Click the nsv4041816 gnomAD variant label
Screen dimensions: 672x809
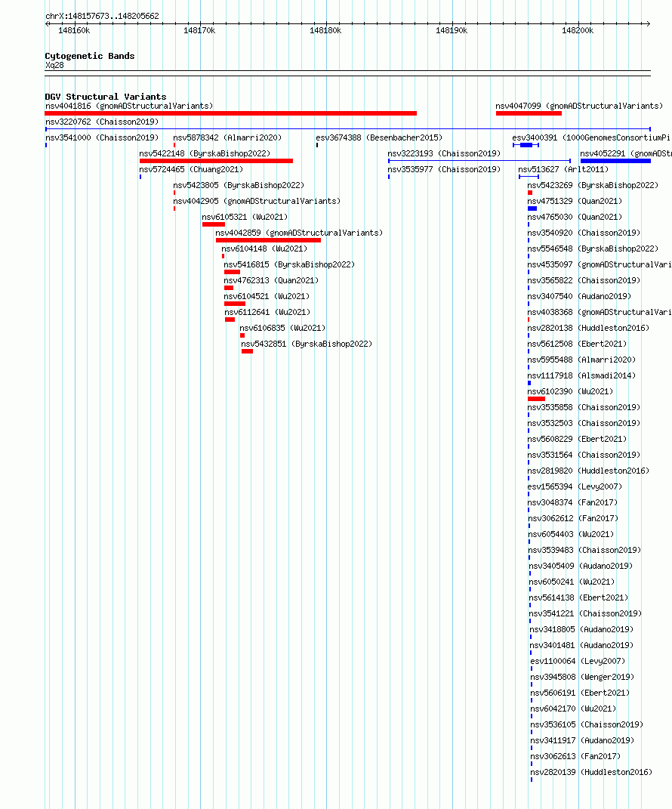(129, 106)
